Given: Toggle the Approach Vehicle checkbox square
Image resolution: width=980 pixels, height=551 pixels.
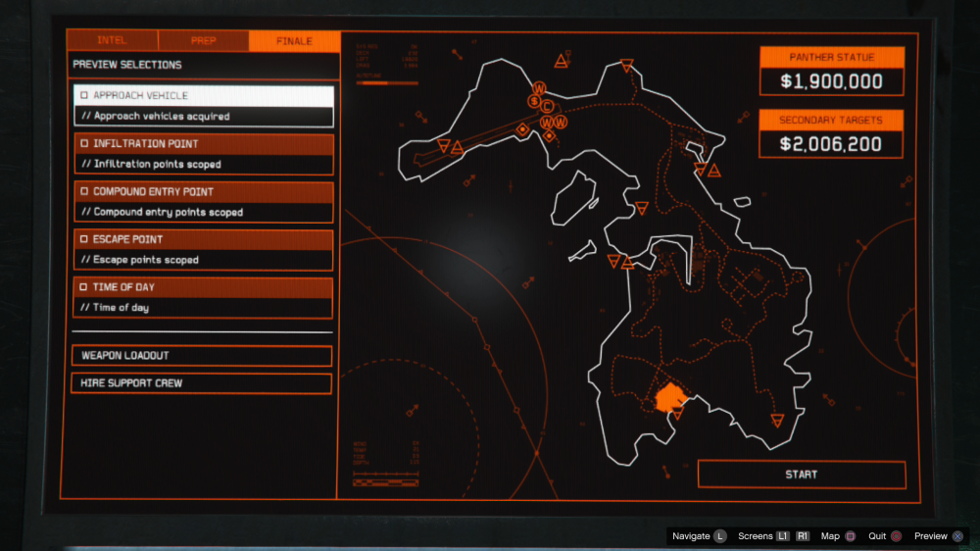Looking at the screenshot, I should 84,96.
